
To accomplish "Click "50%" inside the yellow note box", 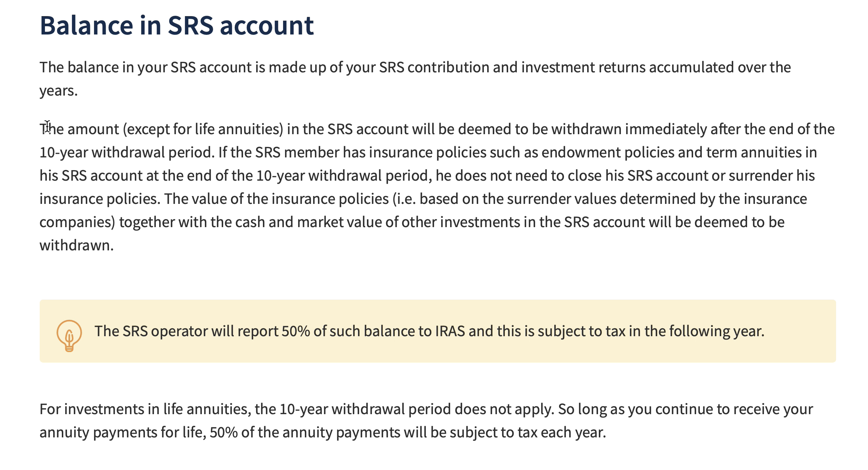I will [295, 331].
